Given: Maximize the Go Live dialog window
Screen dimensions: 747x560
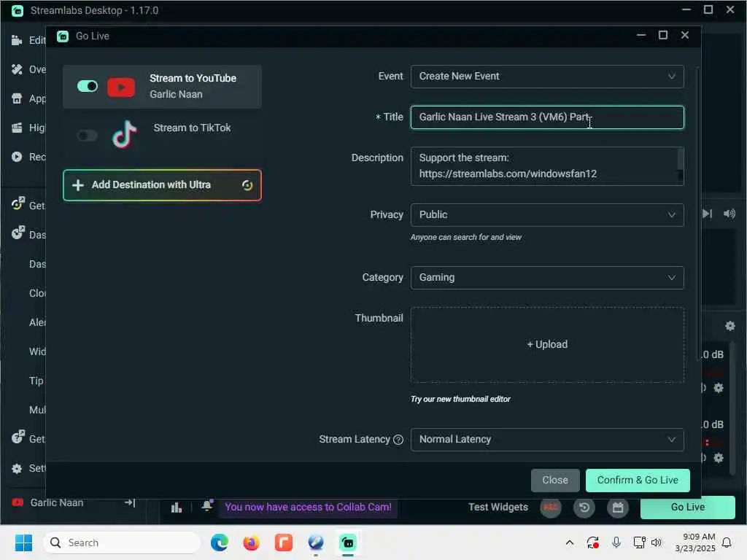Looking at the screenshot, I should pyautogui.click(x=662, y=35).
